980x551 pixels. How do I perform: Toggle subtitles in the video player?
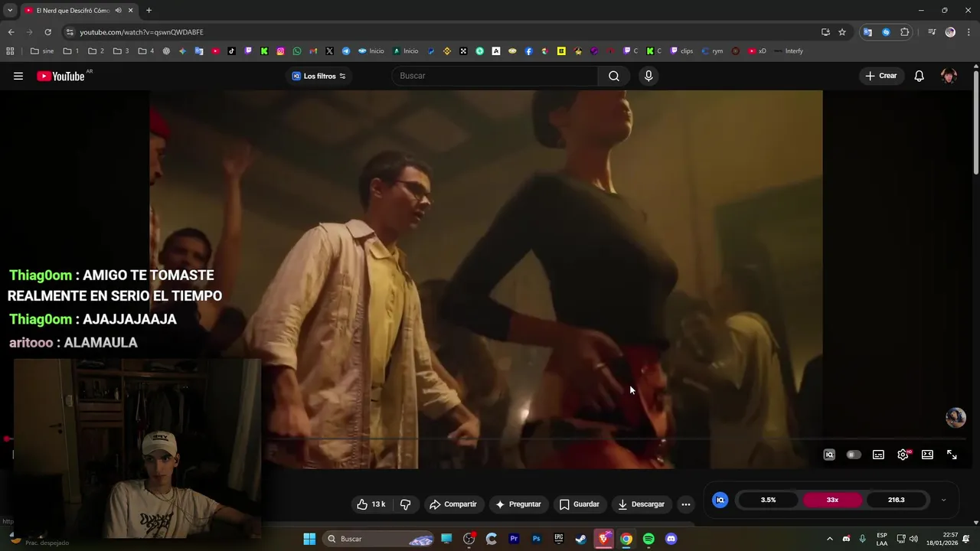(x=878, y=455)
